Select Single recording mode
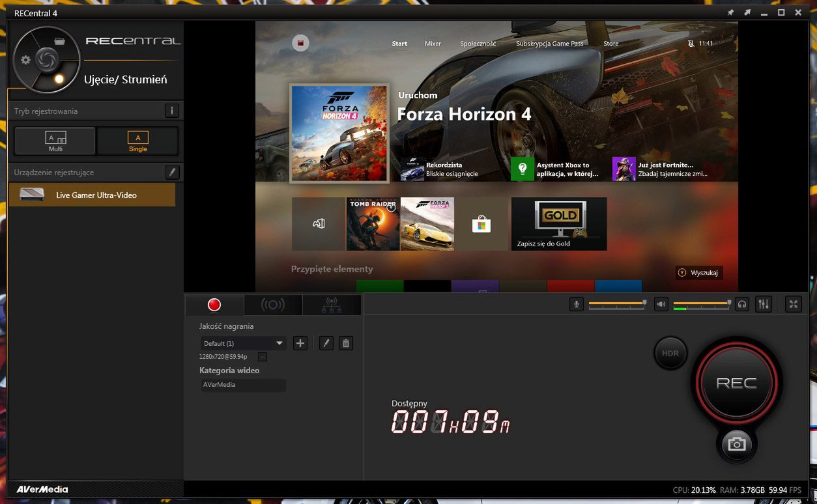817x504 pixels. pyautogui.click(x=137, y=141)
